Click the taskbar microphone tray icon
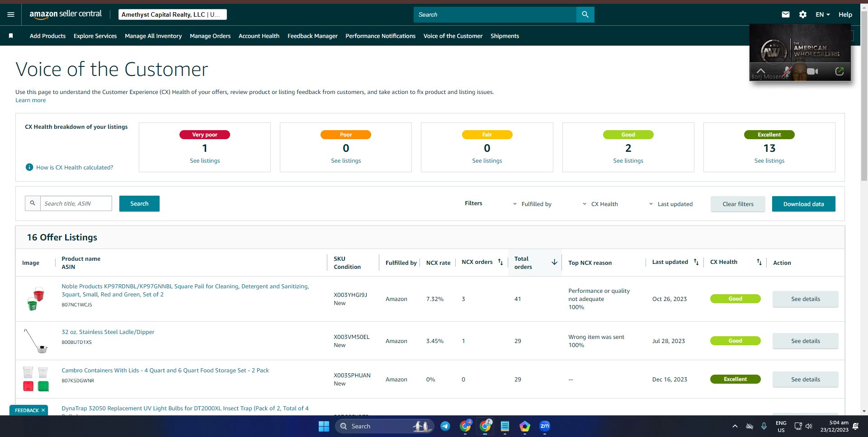This screenshot has height=437, width=868. [x=764, y=426]
